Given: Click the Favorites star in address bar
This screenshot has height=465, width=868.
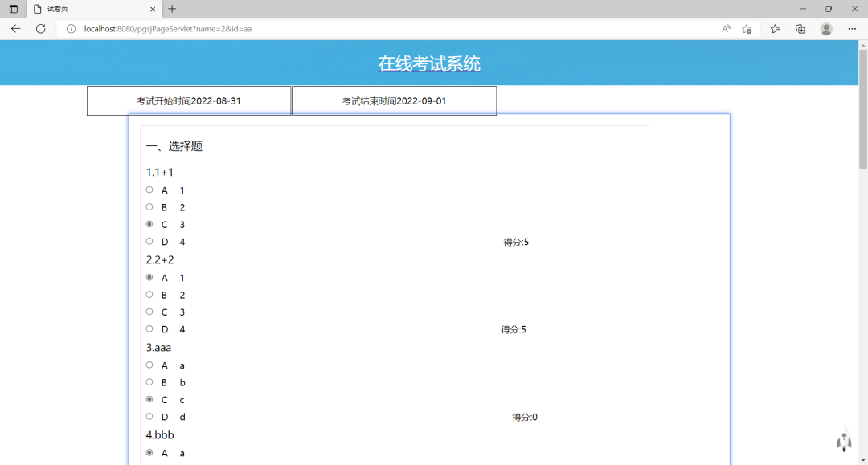Looking at the screenshot, I should (x=747, y=28).
